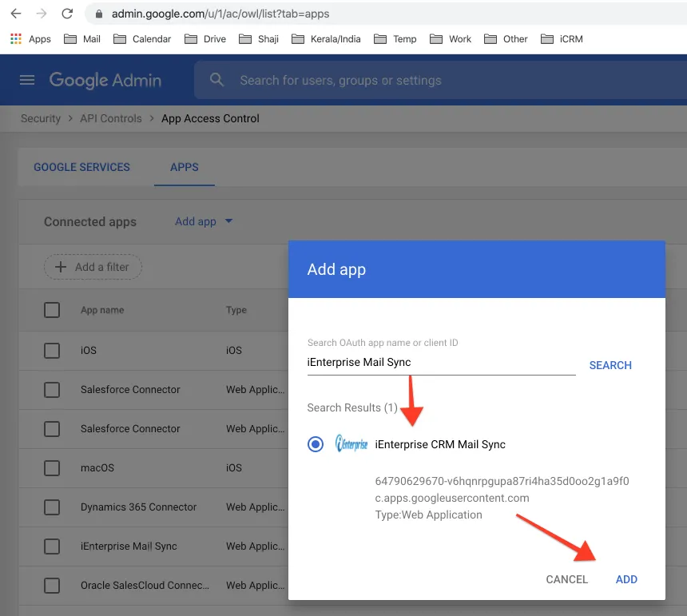The width and height of the screenshot is (687, 616).
Task: Click the plus icon in Add a filter
Action: pyautogui.click(x=61, y=267)
